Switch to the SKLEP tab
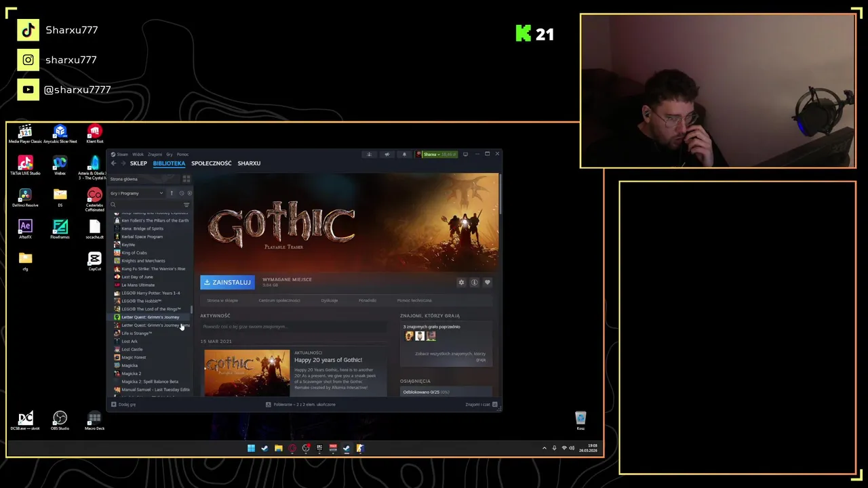This screenshot has height=488, width=868. (138, 163)
